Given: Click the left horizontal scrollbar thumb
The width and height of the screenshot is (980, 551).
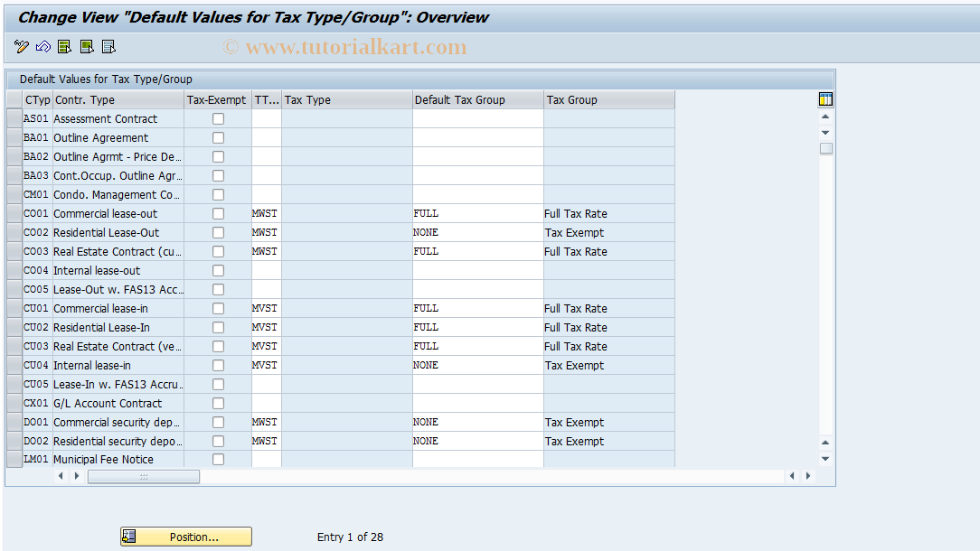Looking at the screenshot, I should coord(144,477).
